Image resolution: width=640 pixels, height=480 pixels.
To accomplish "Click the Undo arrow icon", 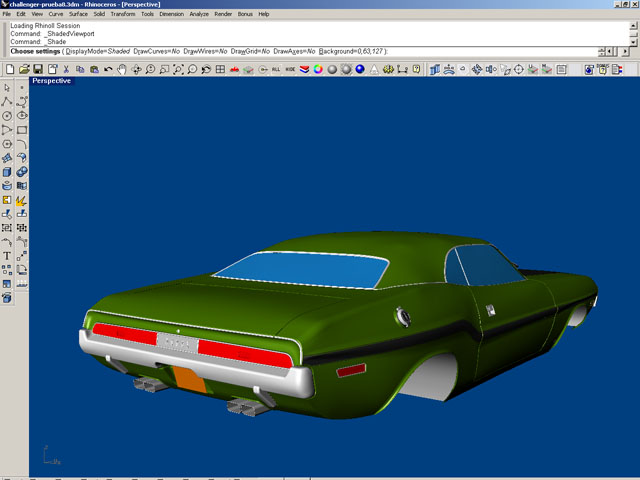I will 108,69.
